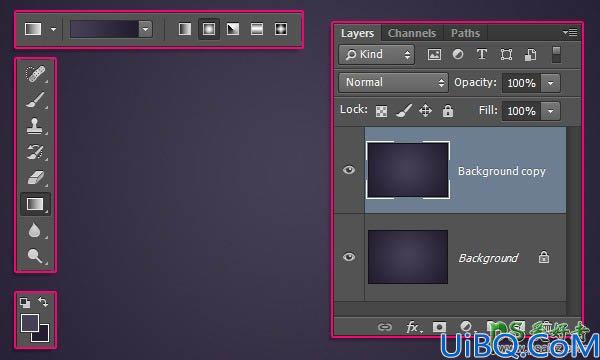Lock image pixels brush icon

pos(404,111)
